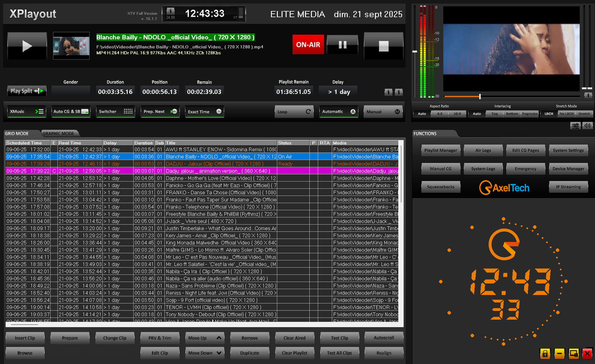Pause the on-air clip
Image resolution: width=595 pixels, height=364 pixels.
(x=342, y=45)
